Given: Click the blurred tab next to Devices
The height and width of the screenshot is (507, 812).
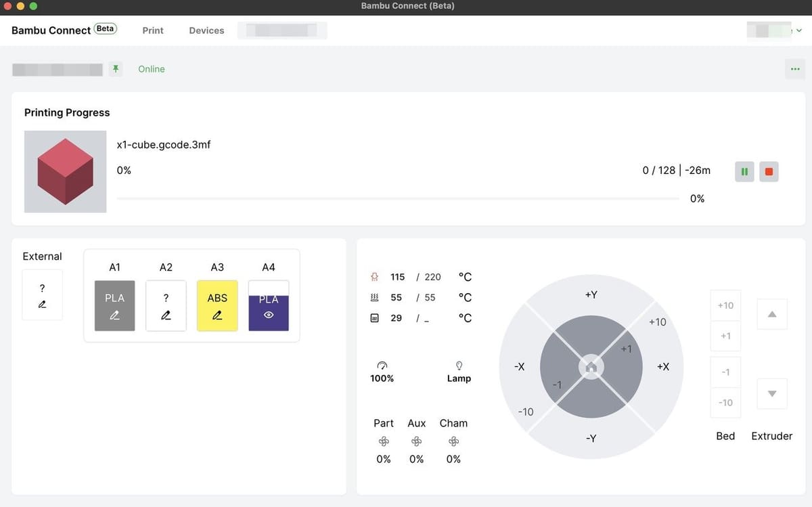Looking at the screenshot, I should pos(282,30).
